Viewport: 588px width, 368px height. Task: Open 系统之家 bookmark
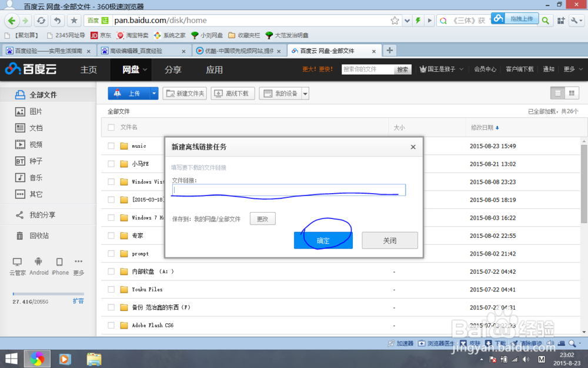[x=170, y=35]
